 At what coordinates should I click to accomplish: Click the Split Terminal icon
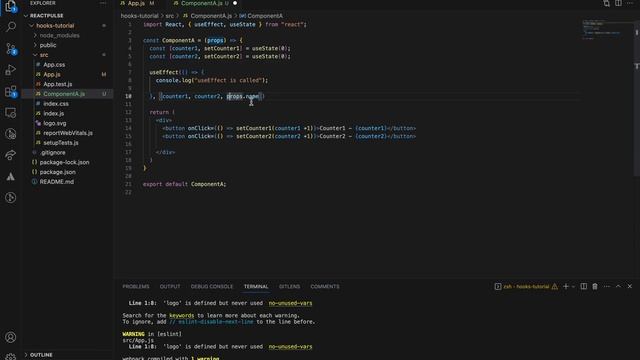pyautogui.click(x=584, y=287)
